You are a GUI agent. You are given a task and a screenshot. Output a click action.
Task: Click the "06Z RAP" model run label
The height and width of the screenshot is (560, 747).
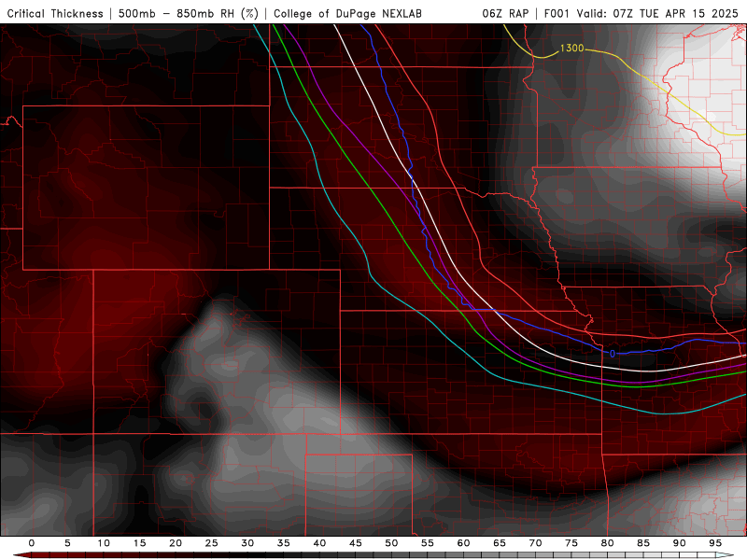(x=505, y=13)
